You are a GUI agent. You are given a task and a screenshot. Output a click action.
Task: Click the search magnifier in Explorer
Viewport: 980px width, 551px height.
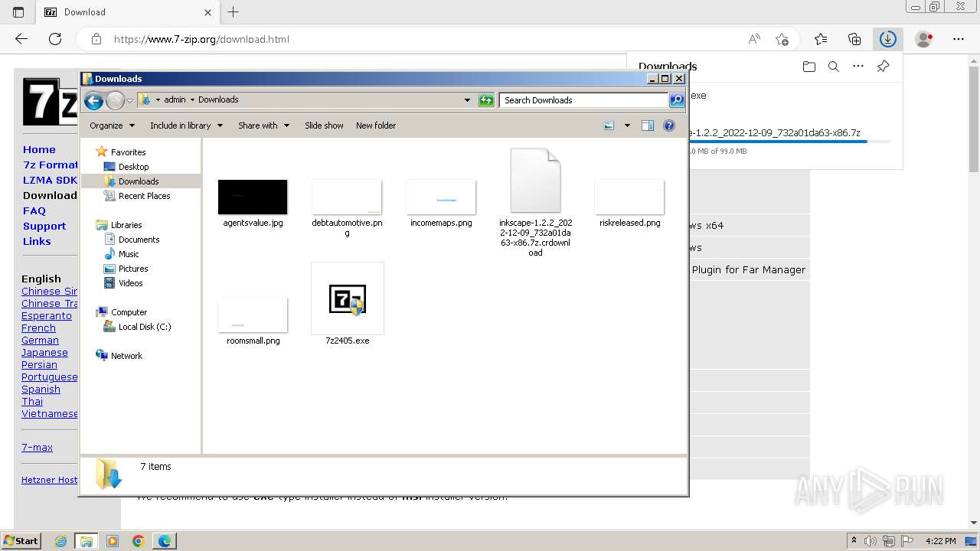677,100
